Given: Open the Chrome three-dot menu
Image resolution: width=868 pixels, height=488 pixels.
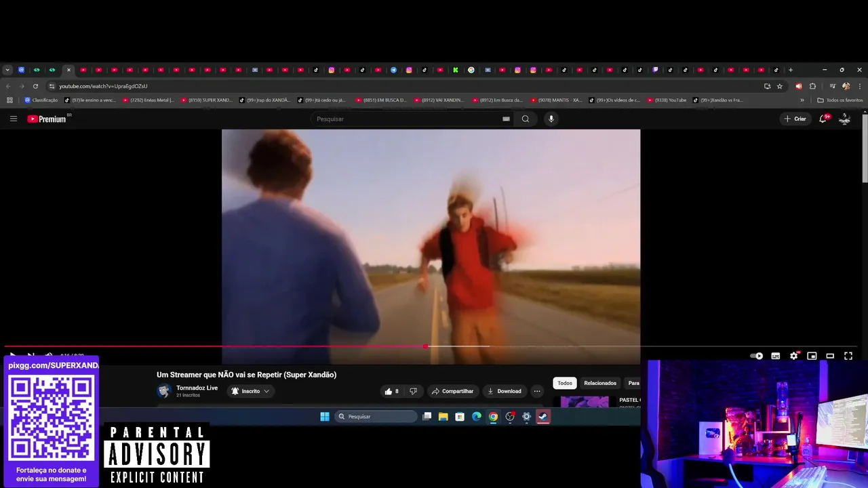Looking at the screenshot, I should tap(859, 86).
